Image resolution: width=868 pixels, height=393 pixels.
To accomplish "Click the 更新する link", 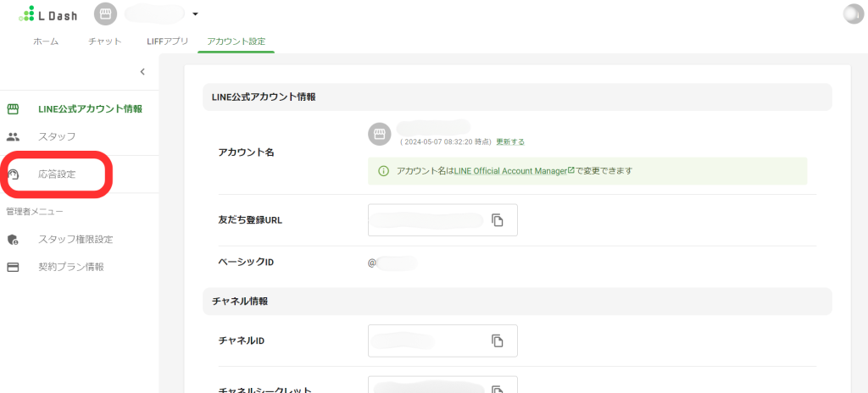I will point(510,141).
